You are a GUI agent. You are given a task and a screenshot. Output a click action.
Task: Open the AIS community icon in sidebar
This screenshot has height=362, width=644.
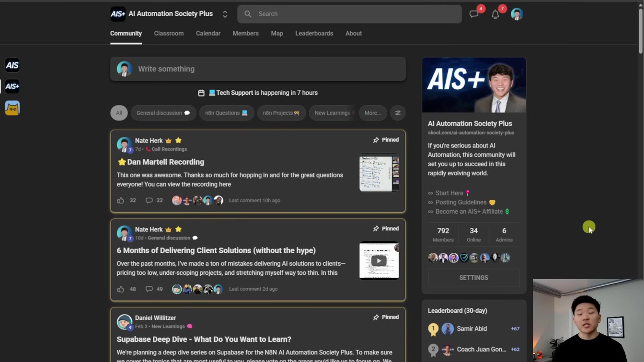12,65
